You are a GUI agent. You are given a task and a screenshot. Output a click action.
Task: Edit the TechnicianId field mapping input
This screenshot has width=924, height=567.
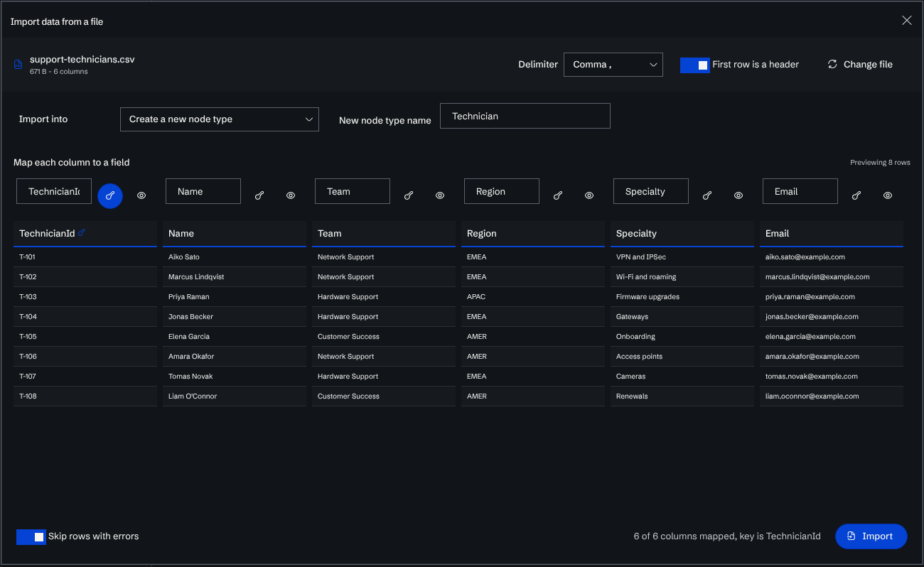[54, 191]
